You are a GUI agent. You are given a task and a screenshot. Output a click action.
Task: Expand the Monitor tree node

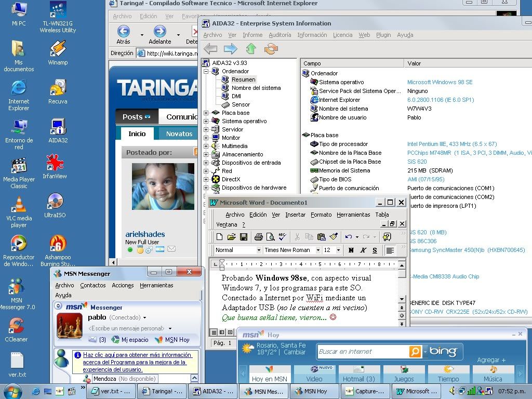[x=206, y=138]
